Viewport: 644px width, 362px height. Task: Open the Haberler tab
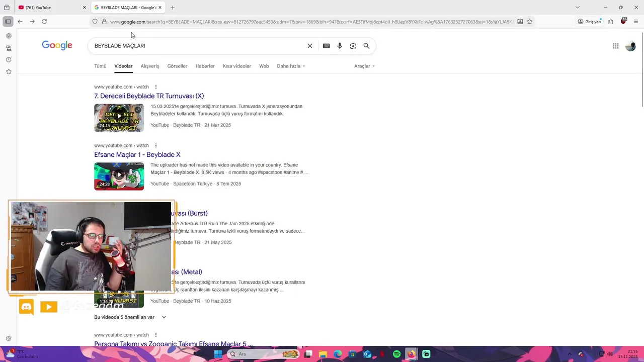(x=205, y=66)
